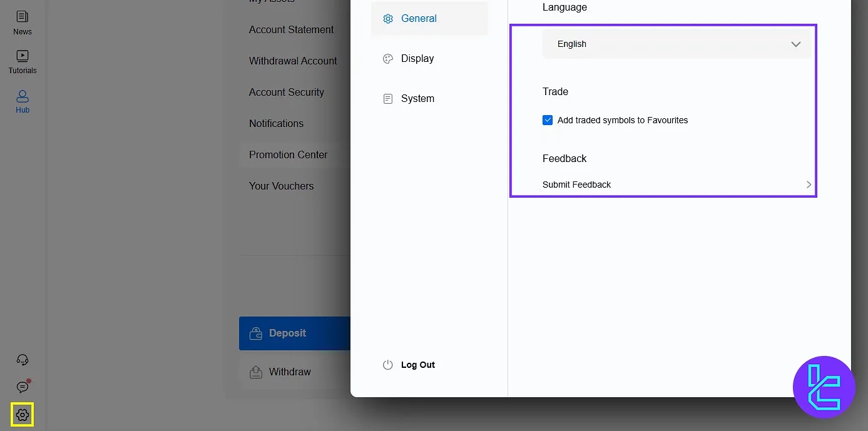The image size is (868, 431).
Task: Click the customer support headset icon
Action: point(23,360)
